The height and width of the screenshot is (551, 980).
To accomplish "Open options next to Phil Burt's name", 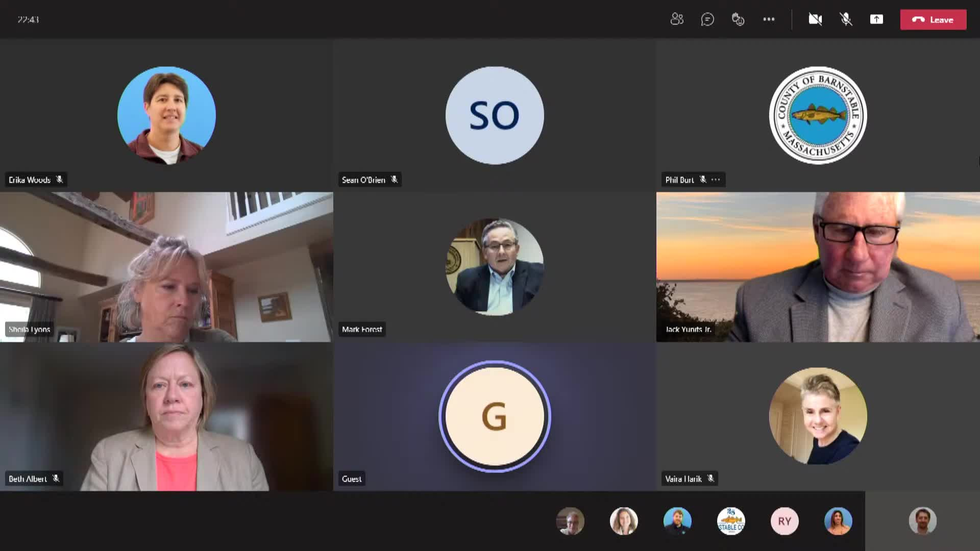I will (x=716, y=180).
